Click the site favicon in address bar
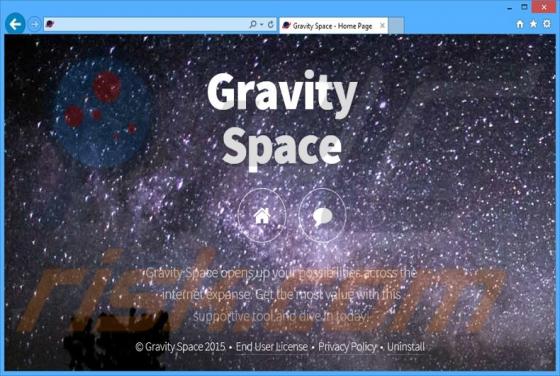Screen dimensions: 560x376 coord(50,24)
